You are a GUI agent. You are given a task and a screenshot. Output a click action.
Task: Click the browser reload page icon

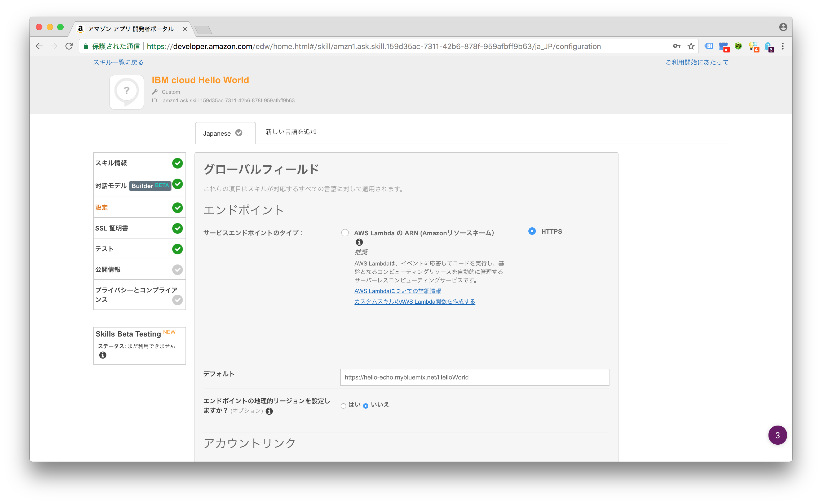tap(69, 46)
